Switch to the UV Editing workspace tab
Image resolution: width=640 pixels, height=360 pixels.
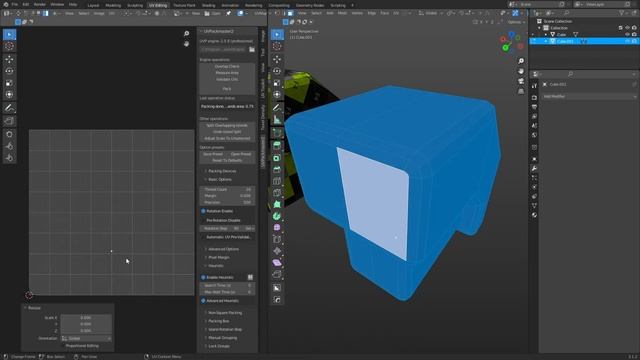[x=158, y=5]
